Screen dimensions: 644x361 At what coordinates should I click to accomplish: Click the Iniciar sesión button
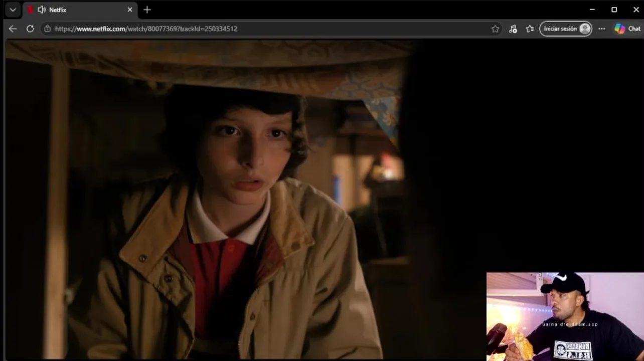pyautogui.click(x=566, y=29)
